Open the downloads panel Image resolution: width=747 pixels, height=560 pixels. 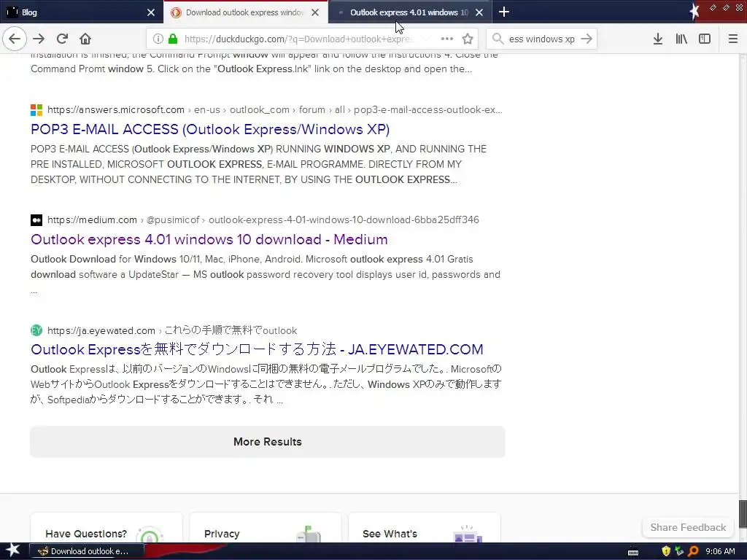point(657,39)
